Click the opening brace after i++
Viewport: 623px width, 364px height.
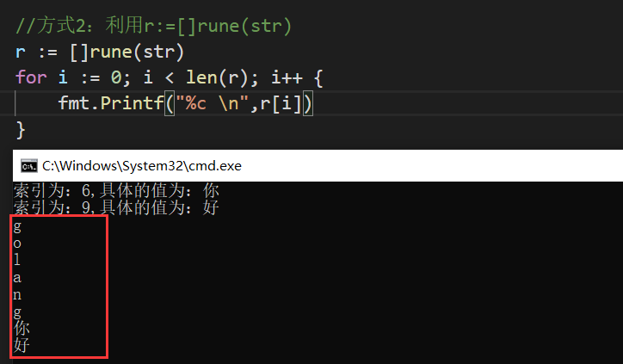click(x=318, y=78)
